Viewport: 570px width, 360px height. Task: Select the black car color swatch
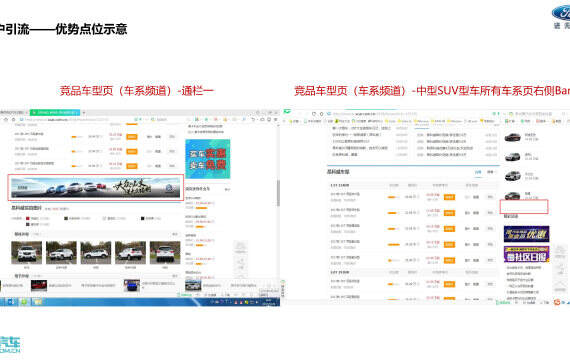pyautogui.click(x=142, y=219)
